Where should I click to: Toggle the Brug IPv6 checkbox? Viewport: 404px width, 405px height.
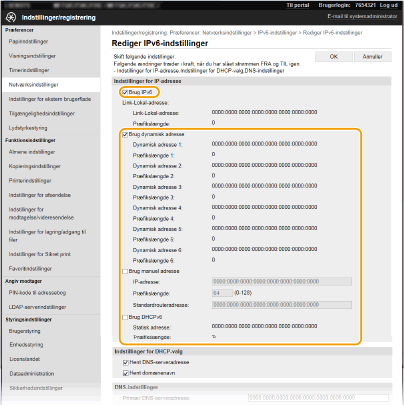pyautogui.click(x=125, y=92)
